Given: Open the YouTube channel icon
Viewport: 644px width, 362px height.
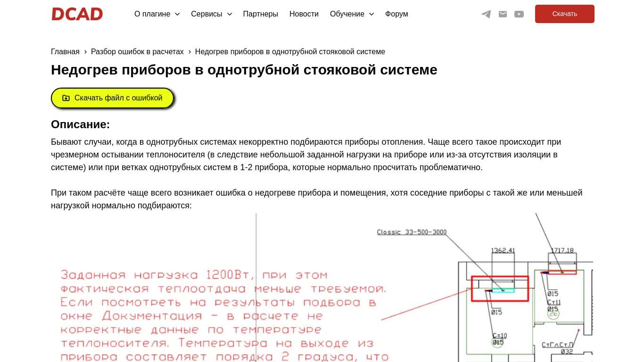Looking at the screenshot, I should tap(519, 14).
